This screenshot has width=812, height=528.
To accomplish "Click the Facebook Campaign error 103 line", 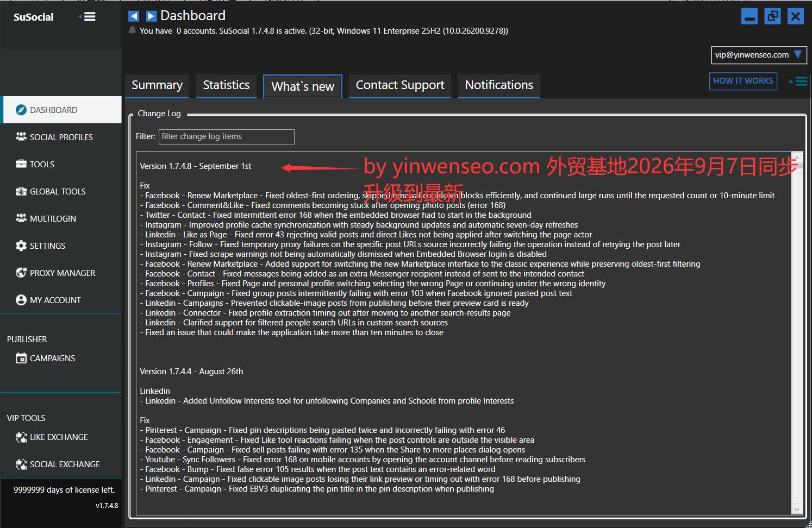I will click(356, 293).
